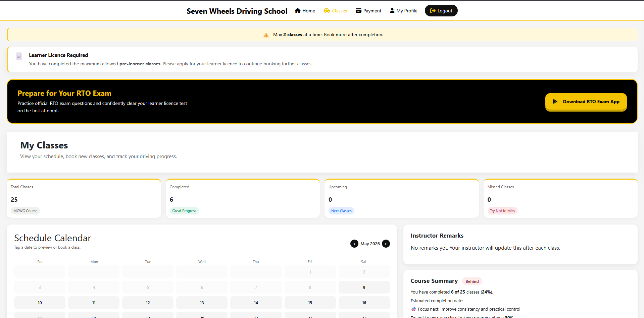This screenshot has width=644, height=318.
Task: Select May 10 in the calendar
Action: (x=40, y=303)
